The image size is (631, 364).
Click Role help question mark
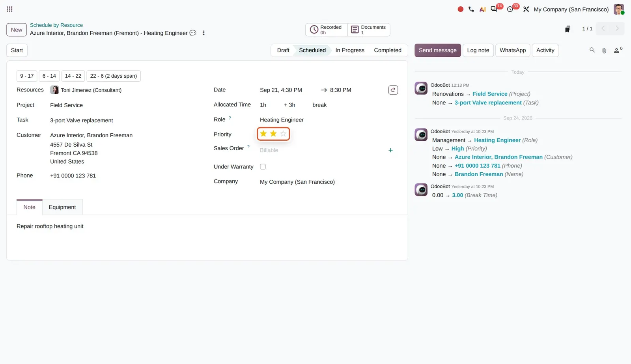pos(230,118)
